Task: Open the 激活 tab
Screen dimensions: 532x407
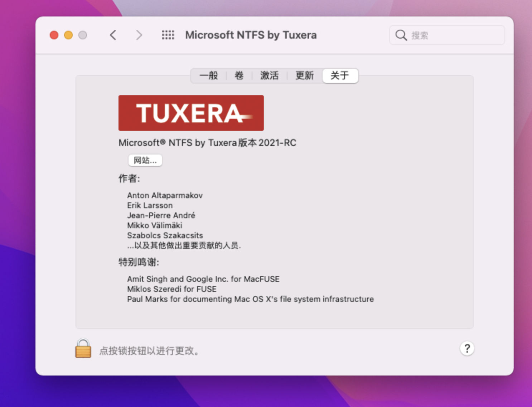Action: (269, 75)
